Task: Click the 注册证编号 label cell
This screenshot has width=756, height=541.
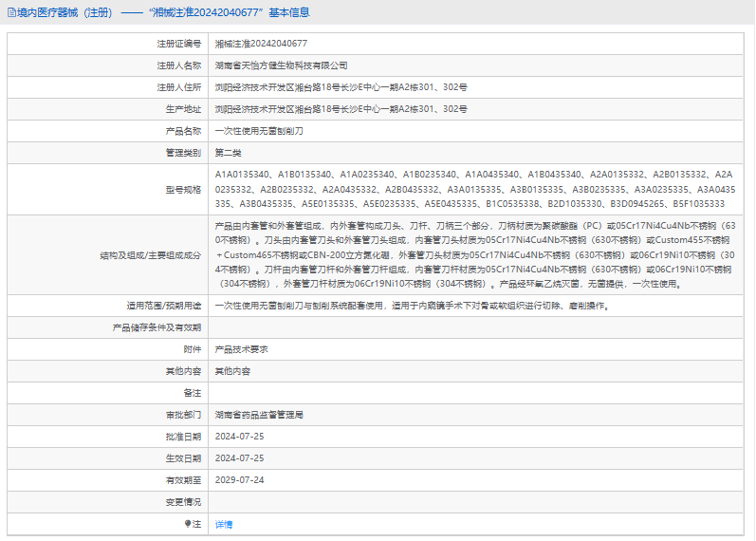Action: (x=179, y=44)
